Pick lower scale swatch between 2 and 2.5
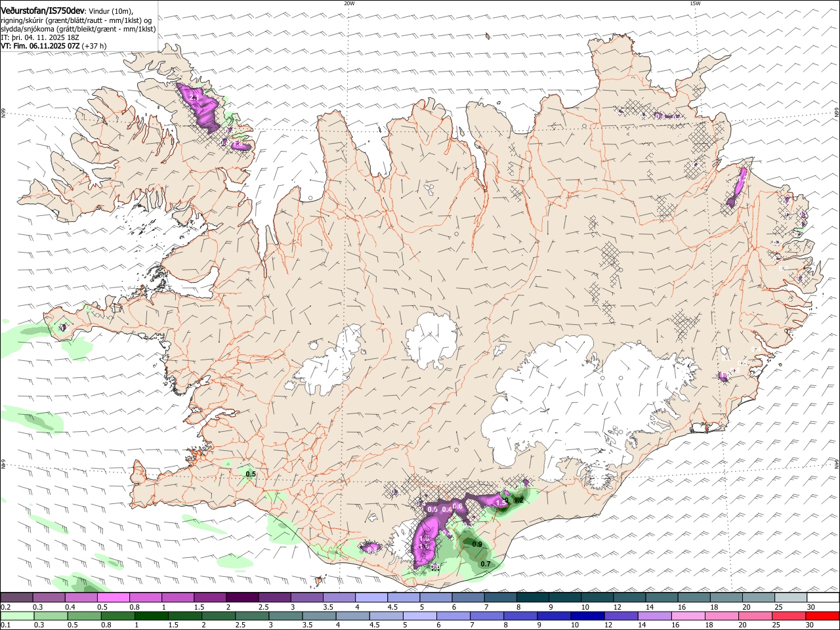 pyautogui.click(x=218, y=616)
